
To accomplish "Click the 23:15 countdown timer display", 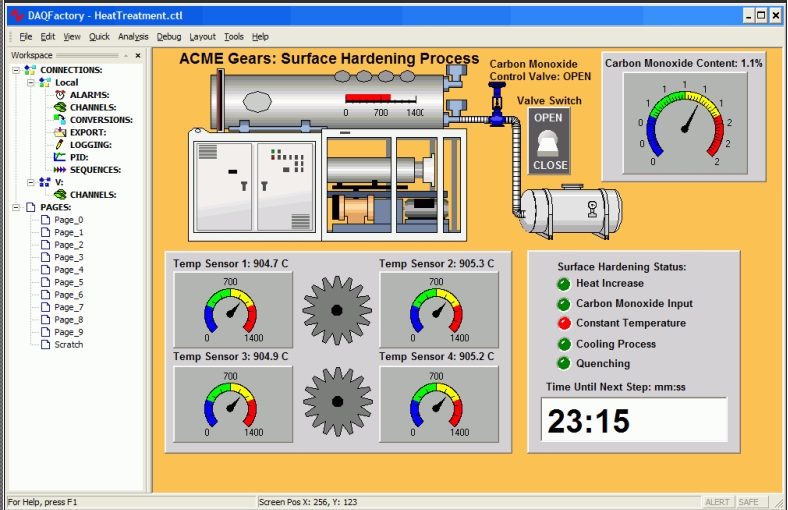I will click(x=634, y=420).
